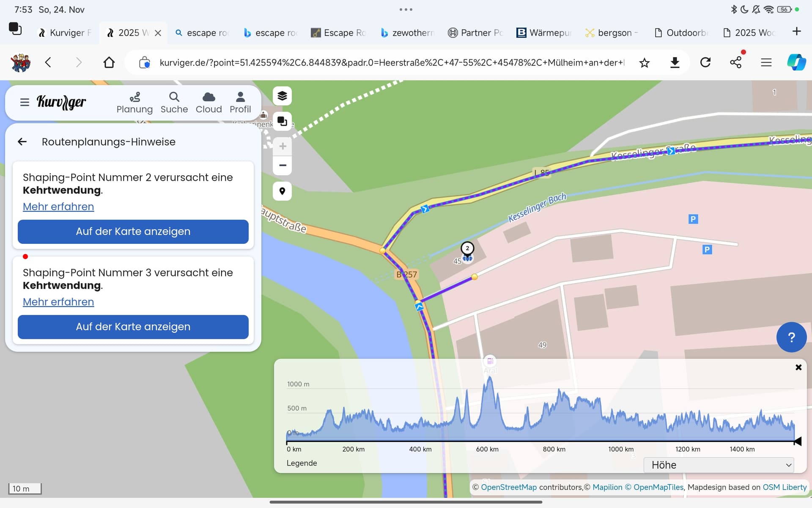The height and width of the screenshot is (508, 812).
Task: Toggle map overlay copy icon
Action: (282, 121)
